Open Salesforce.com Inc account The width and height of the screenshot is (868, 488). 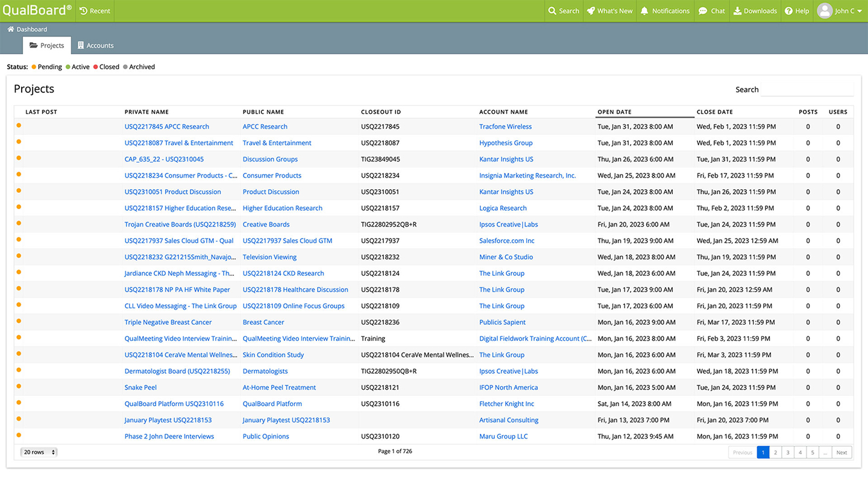point(506,240)
